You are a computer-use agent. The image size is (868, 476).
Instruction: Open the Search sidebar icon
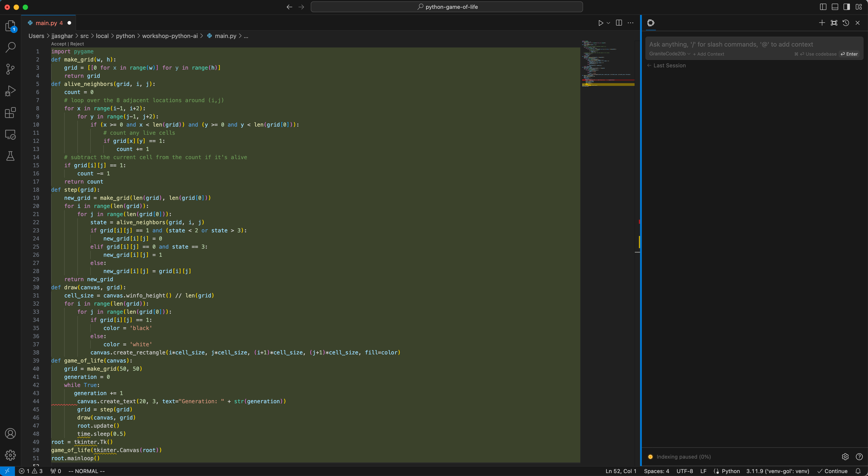pos(11,47)
